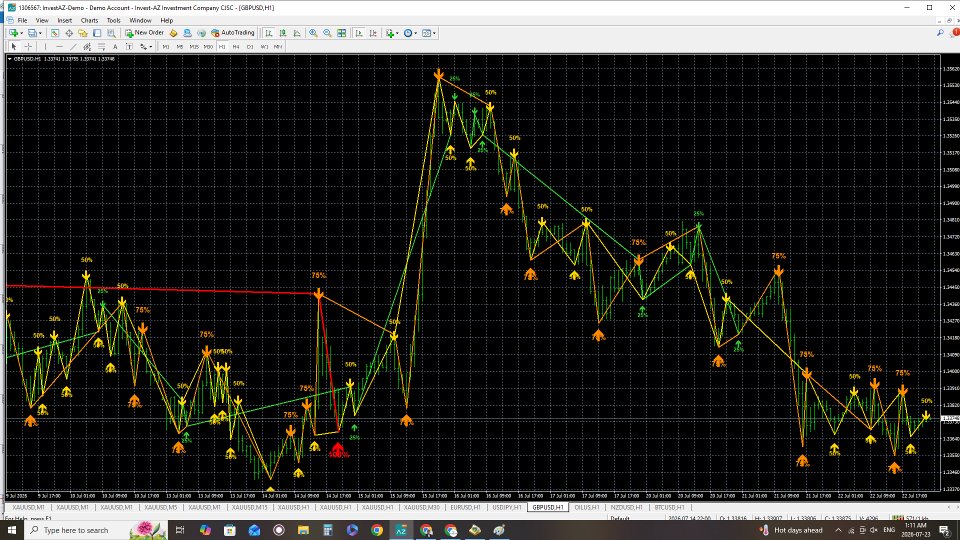Open the Templates icon
Screen dimensions: 960x540
(426, 33)
